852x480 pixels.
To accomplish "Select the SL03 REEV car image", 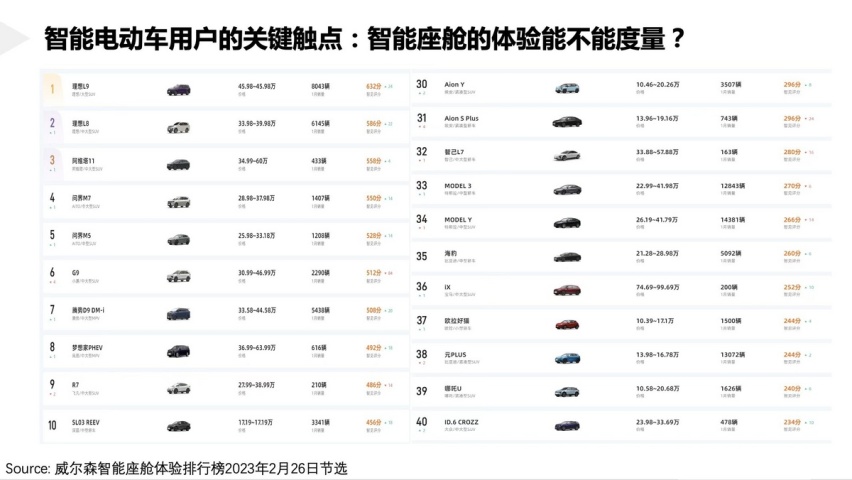I will [178, 426].
